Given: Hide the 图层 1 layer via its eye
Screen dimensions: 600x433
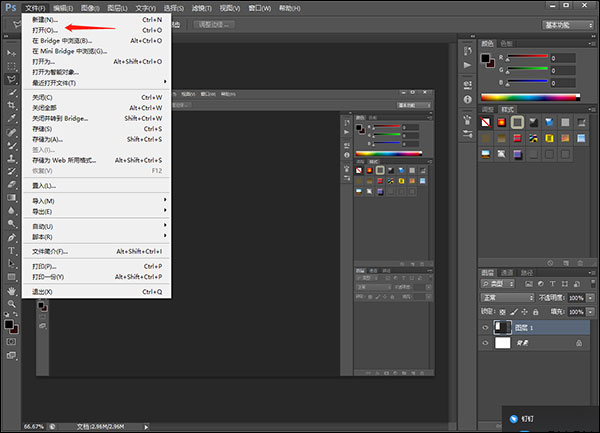Looking at the screenshot, I should (x=486, y=327).
